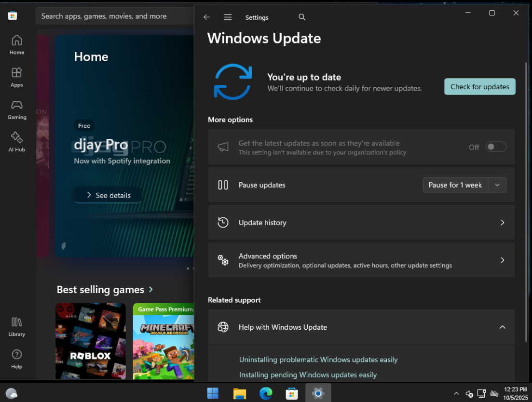
Task: Click the cloud sync tray icon
Action: pyautogui.click(x=494, y=393)
